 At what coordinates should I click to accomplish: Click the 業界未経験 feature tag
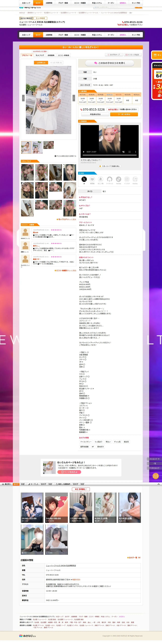[x=84, y=446]
